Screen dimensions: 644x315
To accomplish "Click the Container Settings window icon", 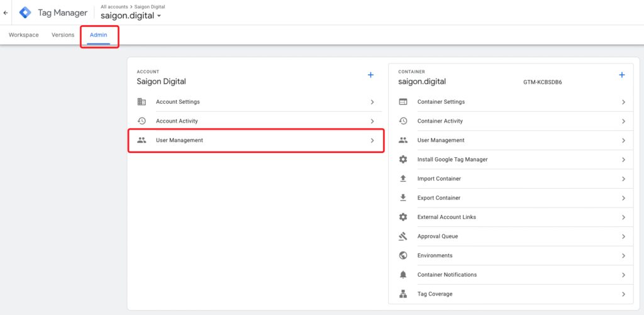I will pos(403,101).
